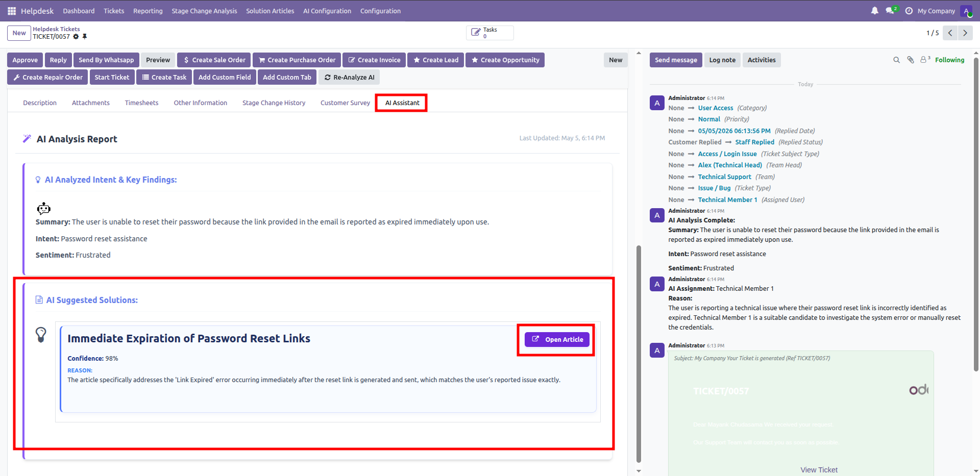Click Add Custom Tab
The width and height of the screenshot is (980, 476).
[x=287, y=78]
